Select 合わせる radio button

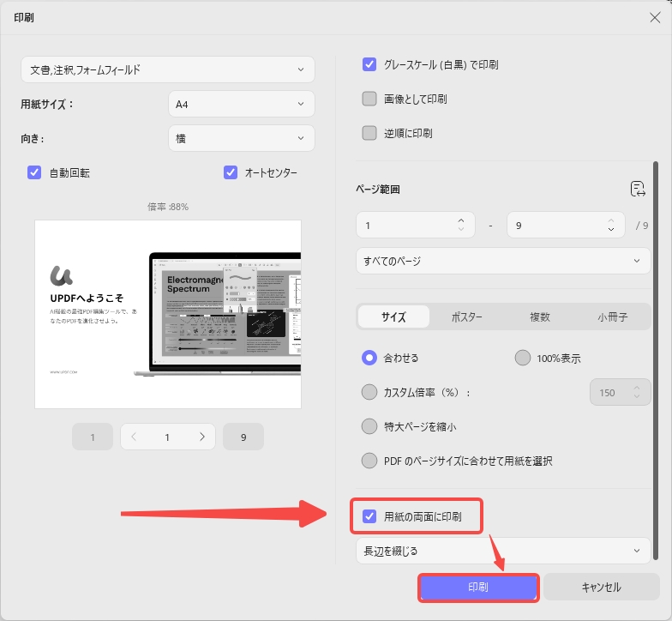(369, 358)
